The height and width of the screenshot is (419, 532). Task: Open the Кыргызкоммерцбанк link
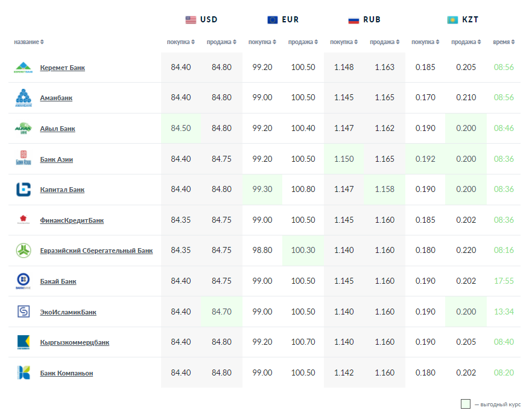coord(74,342)
